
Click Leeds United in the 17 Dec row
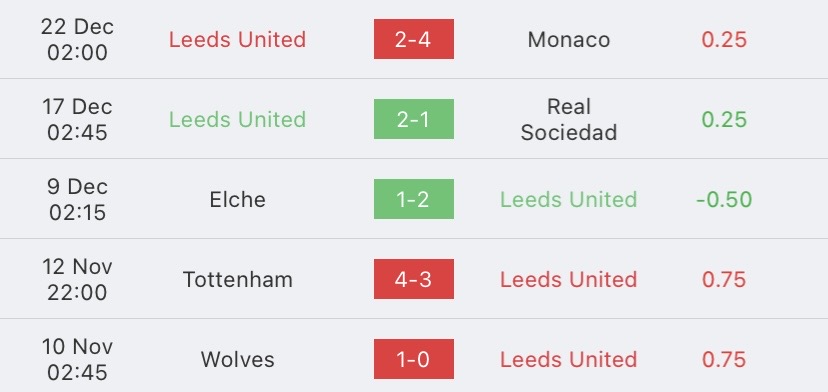[x=237, y=119]
